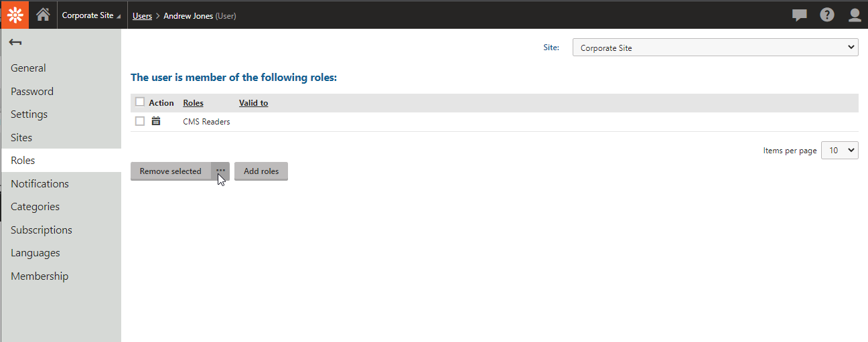Open the help question mark icon
The height and width of the screenshot is (342, 868).
[827, 15]
